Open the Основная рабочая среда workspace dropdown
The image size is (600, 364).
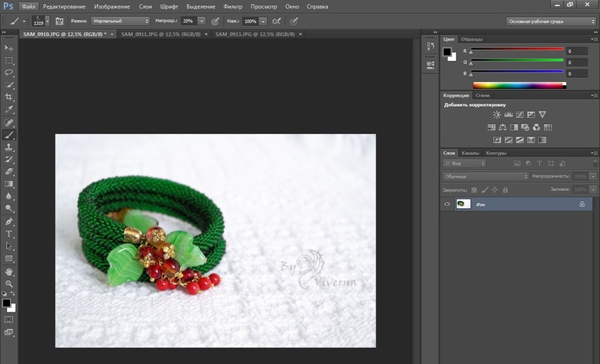click(x=550, y=21)
